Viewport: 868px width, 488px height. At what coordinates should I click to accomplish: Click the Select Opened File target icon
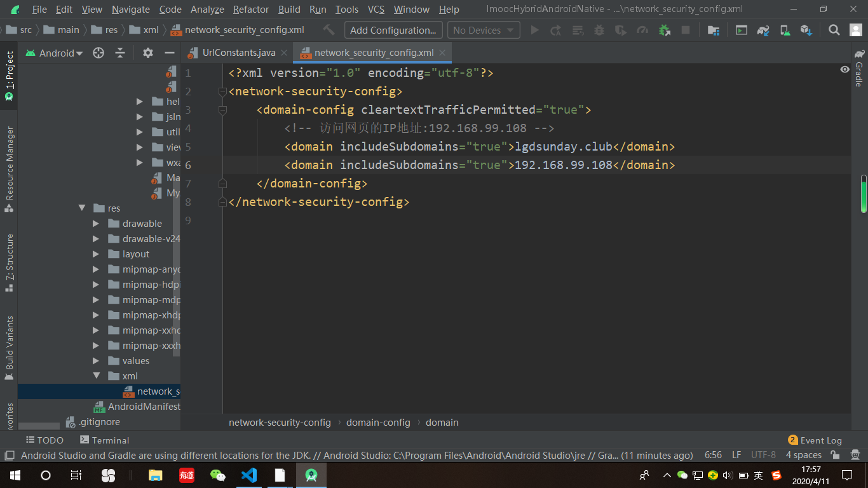pyautogui.click(x=98, y=53)
